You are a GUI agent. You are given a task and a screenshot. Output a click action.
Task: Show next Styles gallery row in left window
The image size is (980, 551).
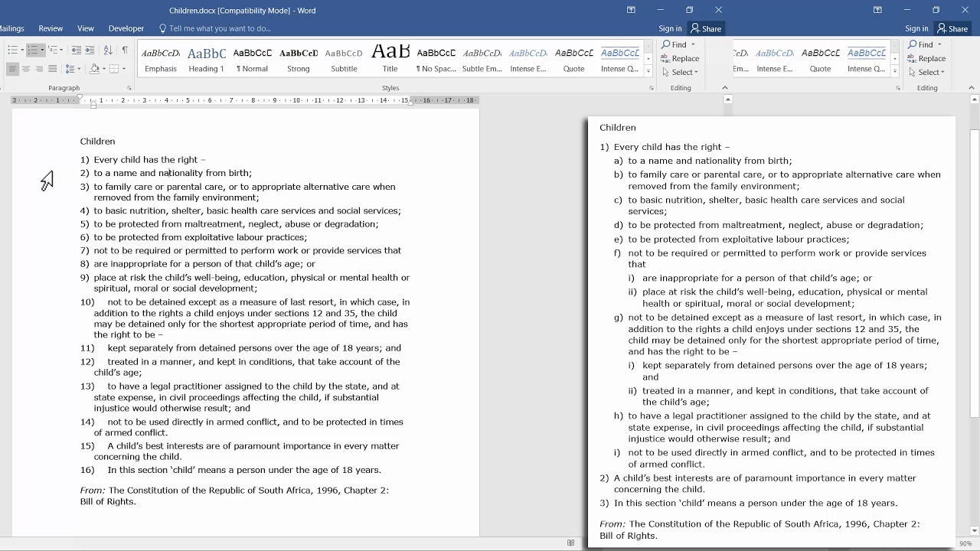point(648,59)
